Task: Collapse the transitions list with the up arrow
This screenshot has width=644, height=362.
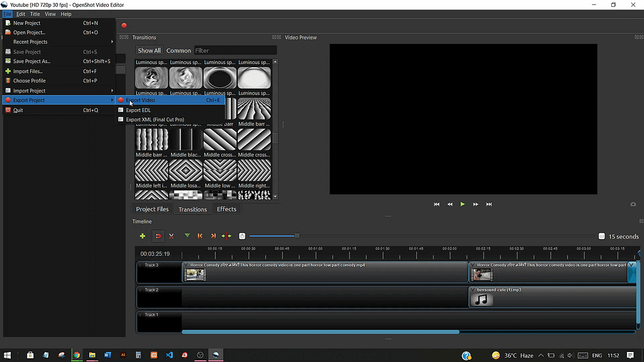Action: coord(275,62)
